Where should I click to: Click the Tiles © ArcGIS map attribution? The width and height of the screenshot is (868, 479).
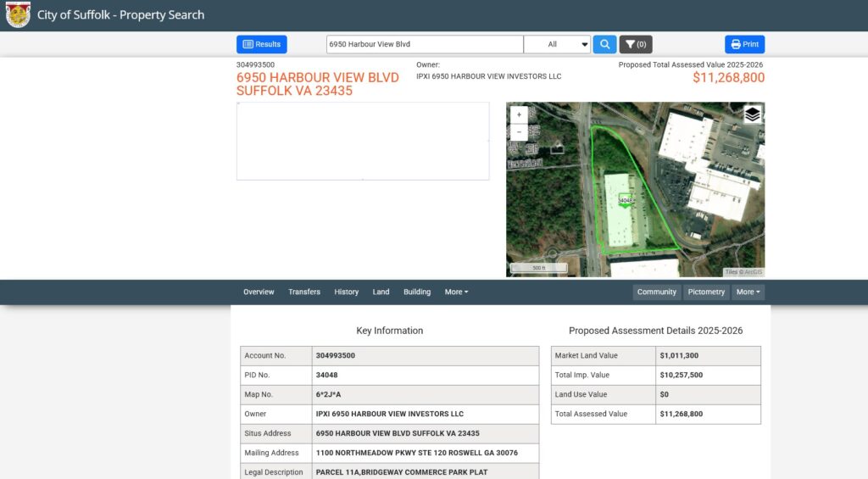click(743, 272)
